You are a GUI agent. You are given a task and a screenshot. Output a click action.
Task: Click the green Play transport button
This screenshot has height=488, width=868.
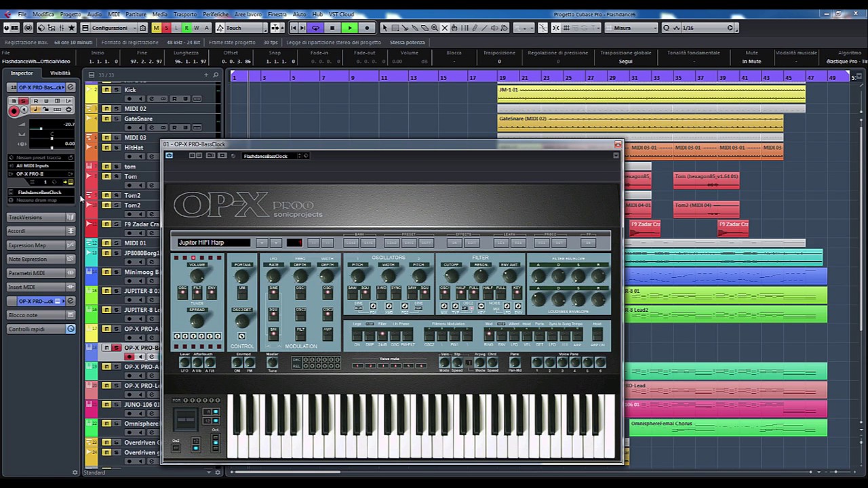[349, 28]
